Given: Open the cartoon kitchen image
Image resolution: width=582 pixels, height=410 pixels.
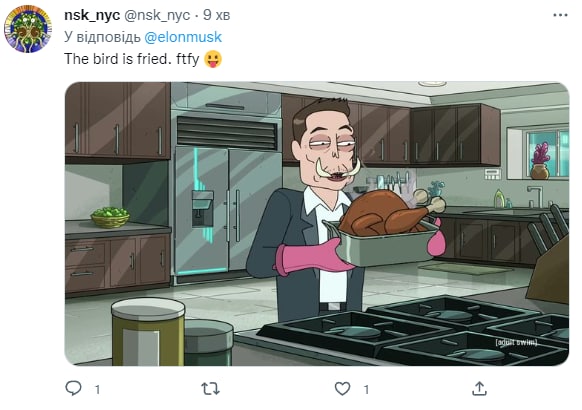Looking at the screenshot, I should [317, 224].
